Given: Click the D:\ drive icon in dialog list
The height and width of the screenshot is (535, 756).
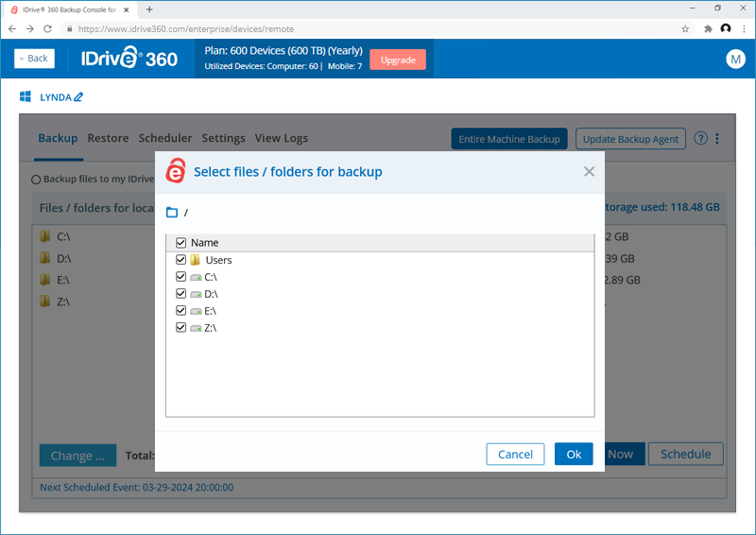Looking at the screenshot, I should tap(196, 294).
